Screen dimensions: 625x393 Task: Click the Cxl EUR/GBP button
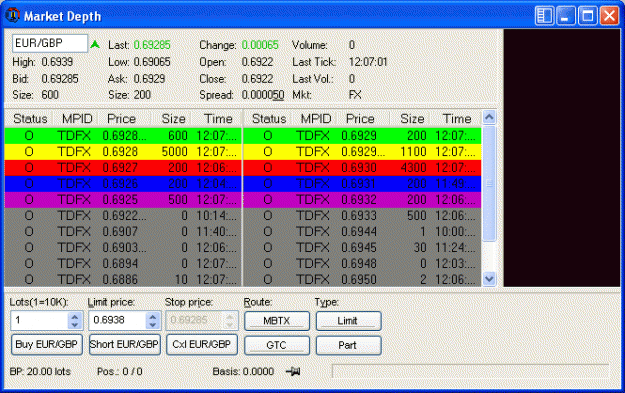click(202, 344)
